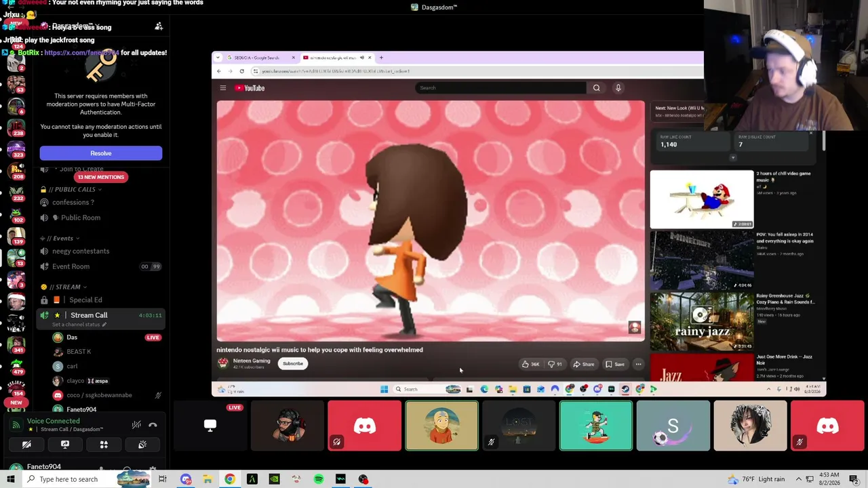Image resolution: width=868 pixels, height=488 pixels.
Task: Select the Aang avatar participant tile
Action: pyautogui.click(x=441, y=426)
